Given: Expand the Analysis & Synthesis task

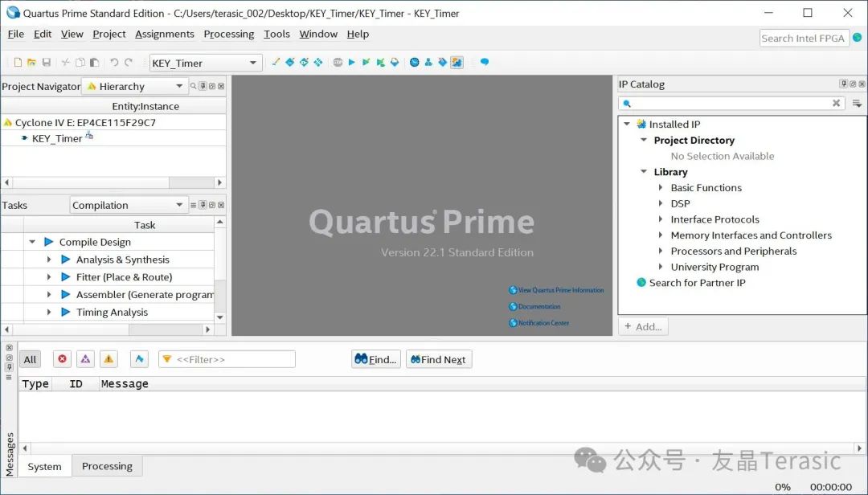Looking at the screenshot, I should click(x=49, y=259).
